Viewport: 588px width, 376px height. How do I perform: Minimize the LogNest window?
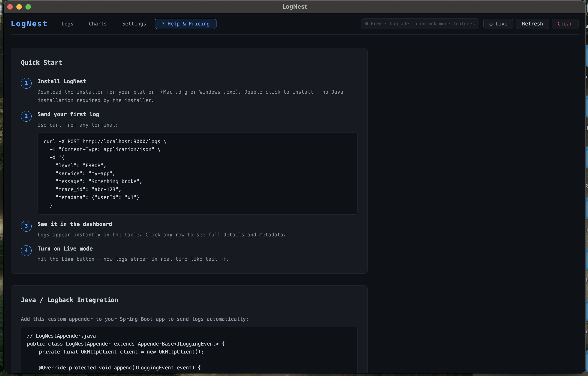pos(19,7)
